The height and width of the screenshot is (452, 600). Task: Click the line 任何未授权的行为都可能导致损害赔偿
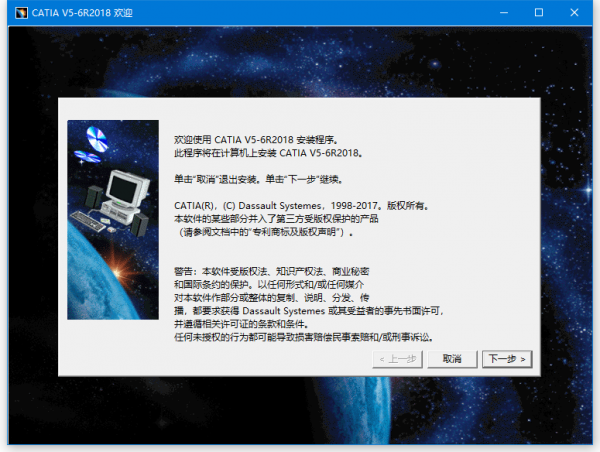click(x=303, y=338)
